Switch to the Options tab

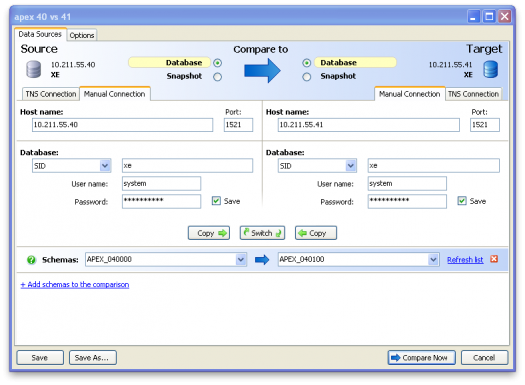(x=82, y=35)
